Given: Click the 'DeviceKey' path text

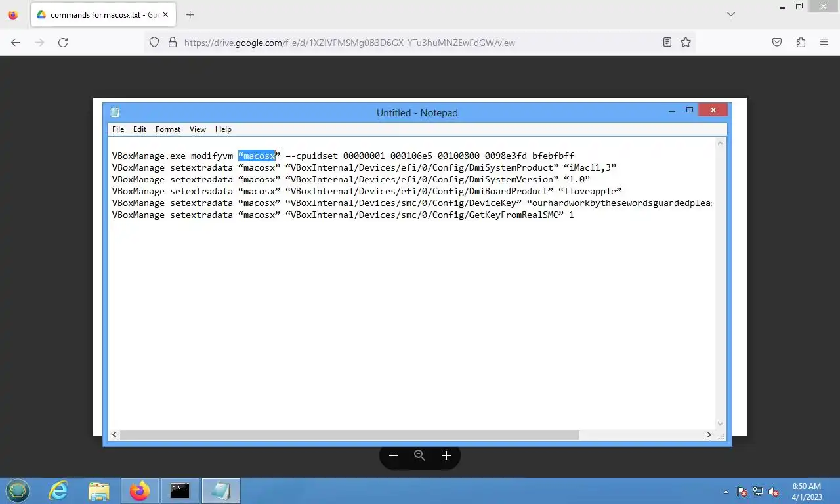Looking at the screenshot, I should (493, 203).
